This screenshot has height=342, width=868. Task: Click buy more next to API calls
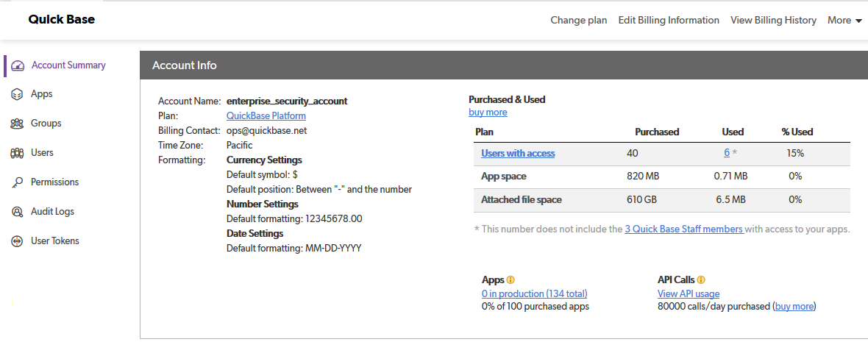[794, 306]
